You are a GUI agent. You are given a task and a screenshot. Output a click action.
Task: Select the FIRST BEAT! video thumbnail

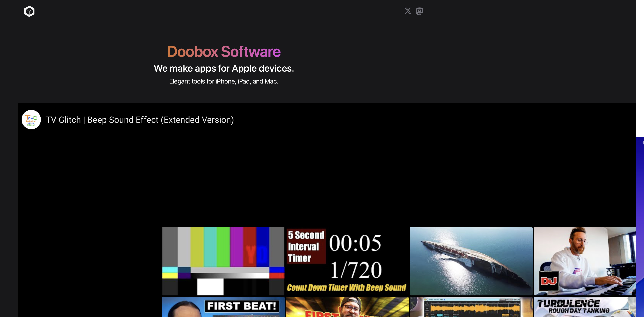tap(223, 307)
